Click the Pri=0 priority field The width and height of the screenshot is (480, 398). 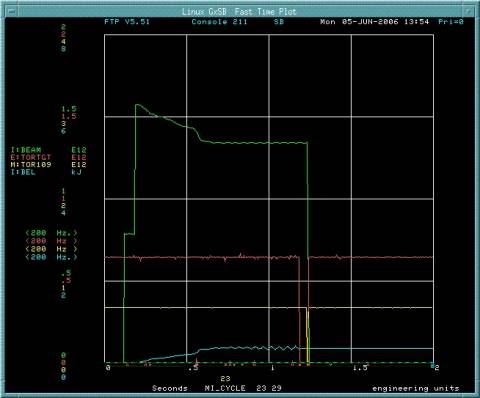451,22
